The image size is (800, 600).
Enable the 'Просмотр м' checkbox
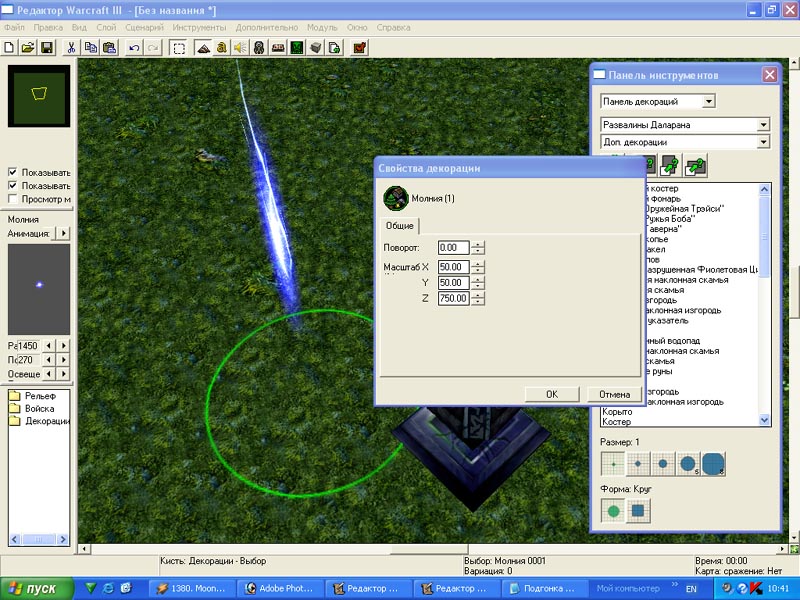click(x=13, y=199)
